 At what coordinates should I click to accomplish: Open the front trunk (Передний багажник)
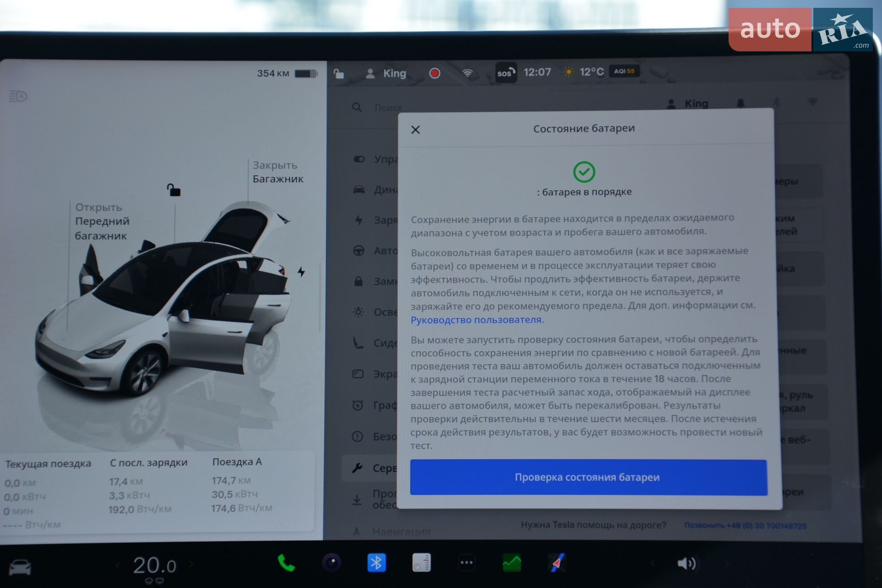coord(102,222)
